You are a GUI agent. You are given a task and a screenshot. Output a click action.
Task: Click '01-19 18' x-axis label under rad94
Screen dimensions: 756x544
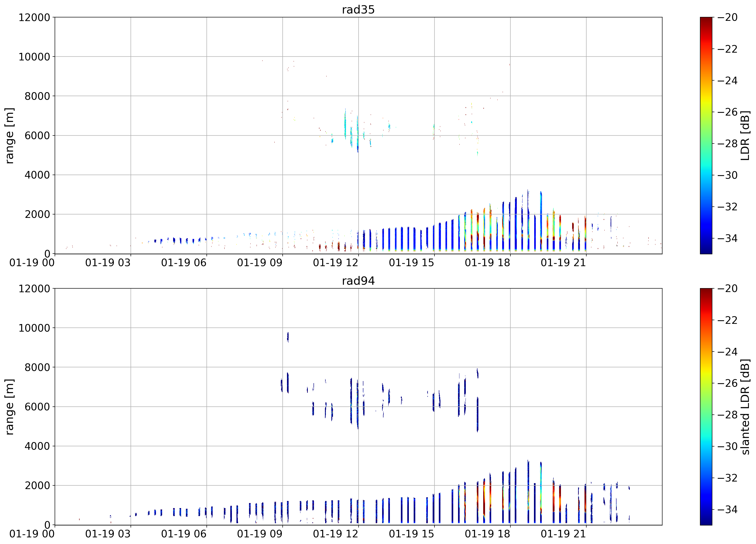(x=488, y=534)
